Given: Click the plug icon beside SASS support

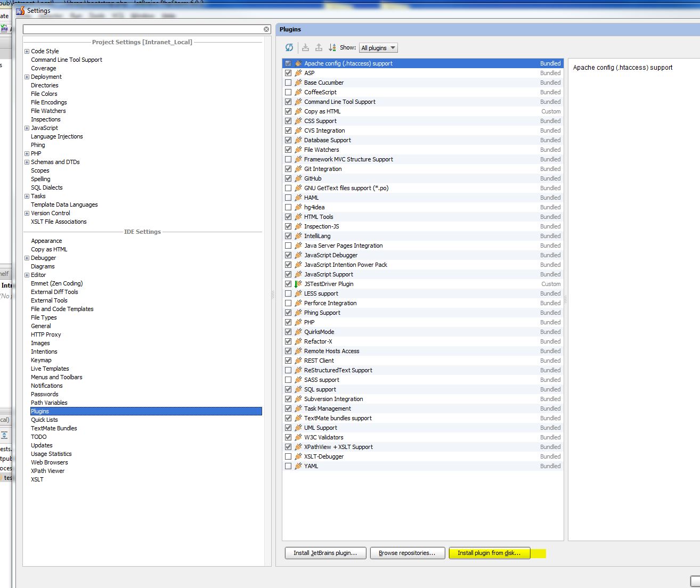Looking at the screenshot, I should tap(298, 380).
